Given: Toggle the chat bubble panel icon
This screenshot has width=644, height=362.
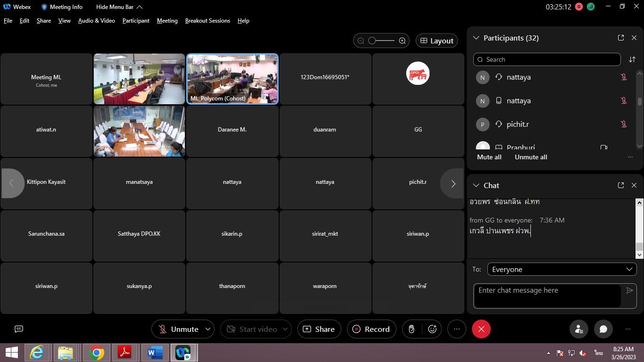Looking at the screenshot, I should [x=603, y=329].
